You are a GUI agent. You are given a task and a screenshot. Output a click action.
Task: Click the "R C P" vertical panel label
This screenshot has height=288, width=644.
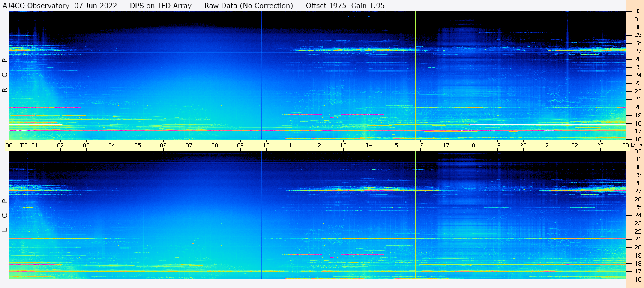coord(5,75)
